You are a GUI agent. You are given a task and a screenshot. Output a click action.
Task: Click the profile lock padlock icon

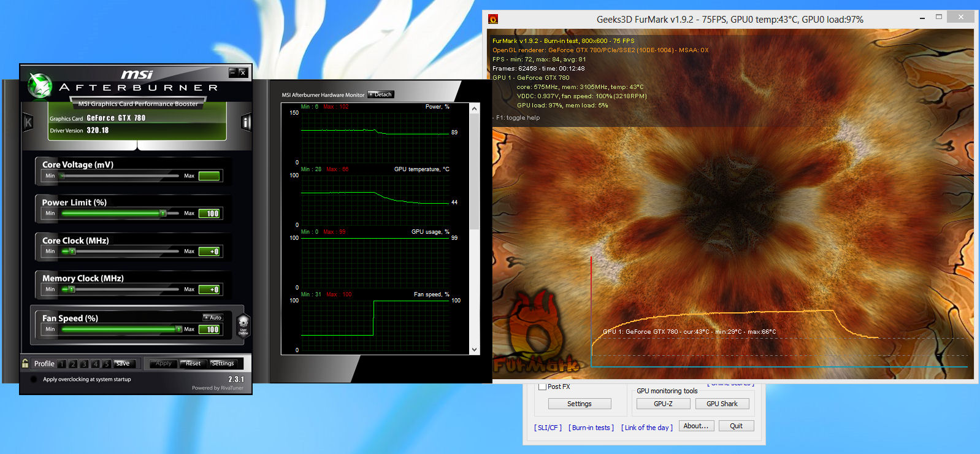click(x=25, y=363)
